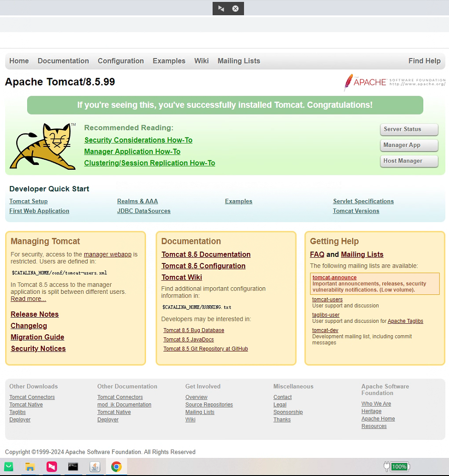Open Tomcat 8.5 Bug Database link
Viewport: 449px width, 476px height.
194,330
